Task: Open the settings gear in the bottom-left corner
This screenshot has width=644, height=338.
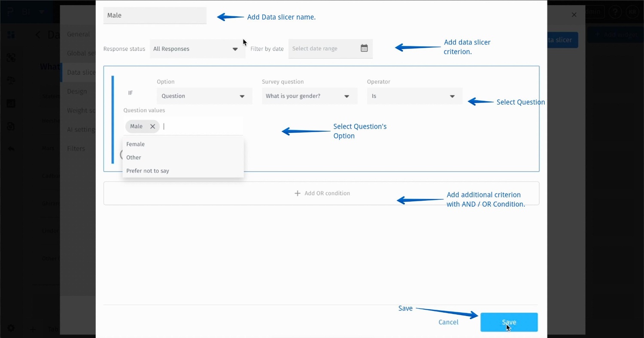Action: click(x=11, y=328)
